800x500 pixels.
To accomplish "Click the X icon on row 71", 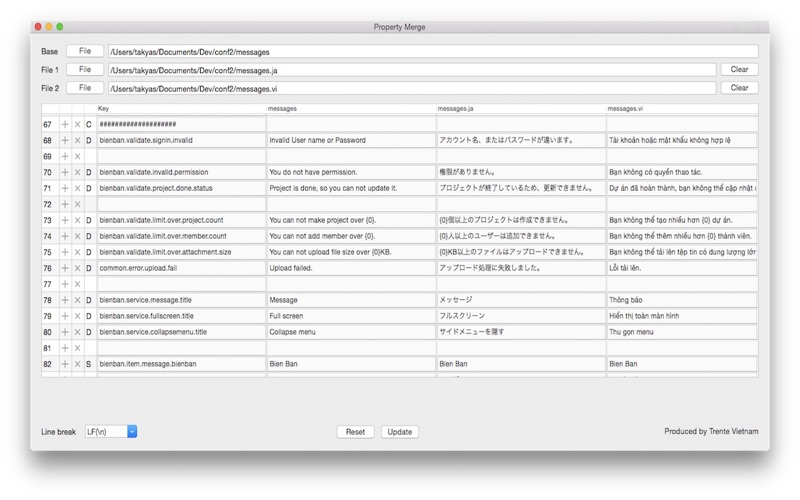I will click(x=78, y=188).
